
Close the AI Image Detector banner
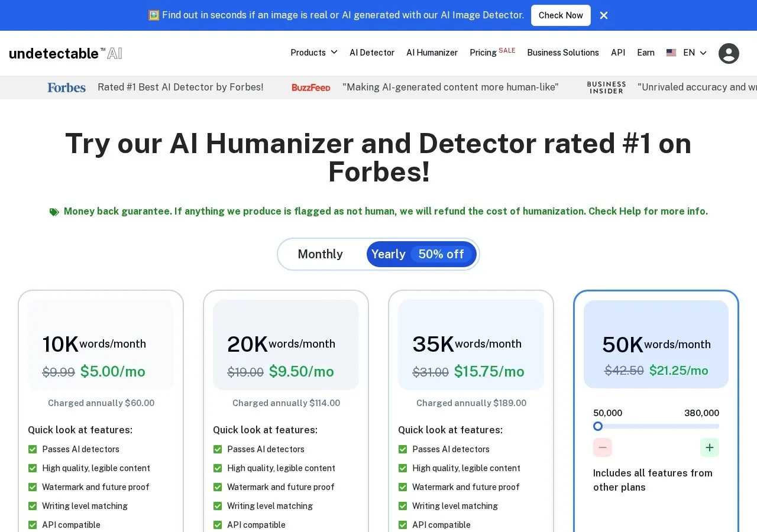tap(604, 15)
